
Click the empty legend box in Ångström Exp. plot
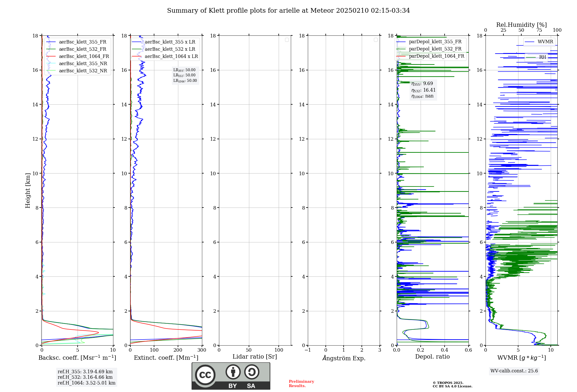376,40
